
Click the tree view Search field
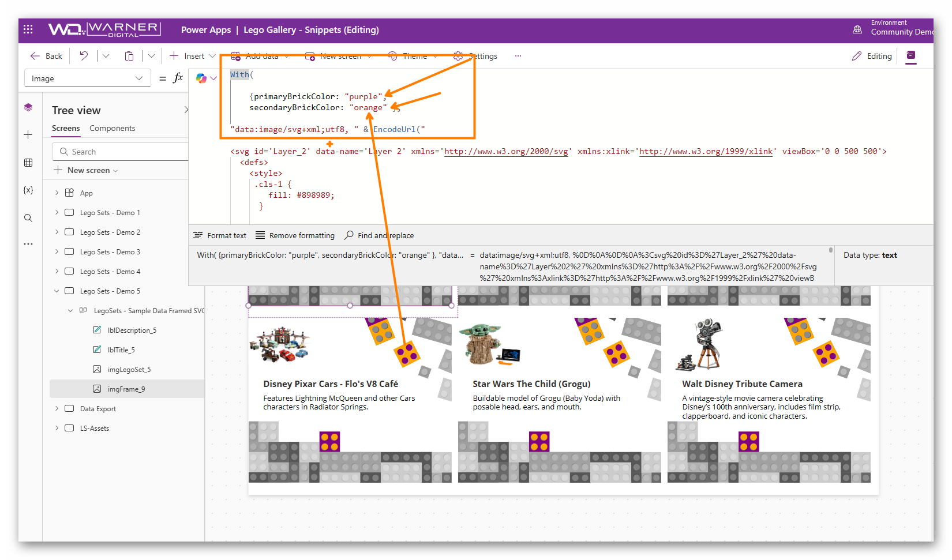tap(120, 152)
